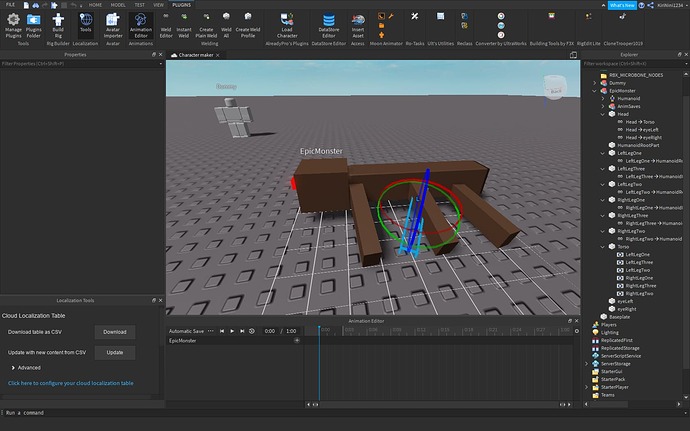Click the Update from CSV button

[115, 352]
